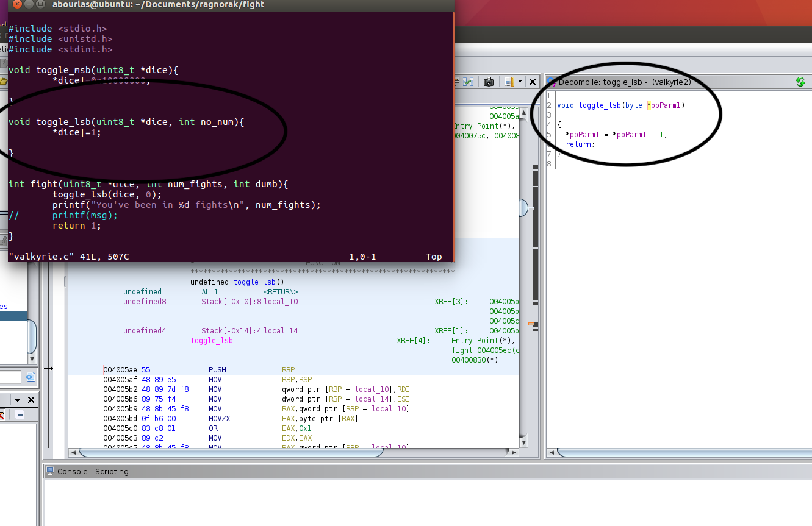Screen dimensions: 812x526
Task: Click the 'Decompile: toggle_lsb' panel title
Action: pyautogui.click(x=625, y=82)
